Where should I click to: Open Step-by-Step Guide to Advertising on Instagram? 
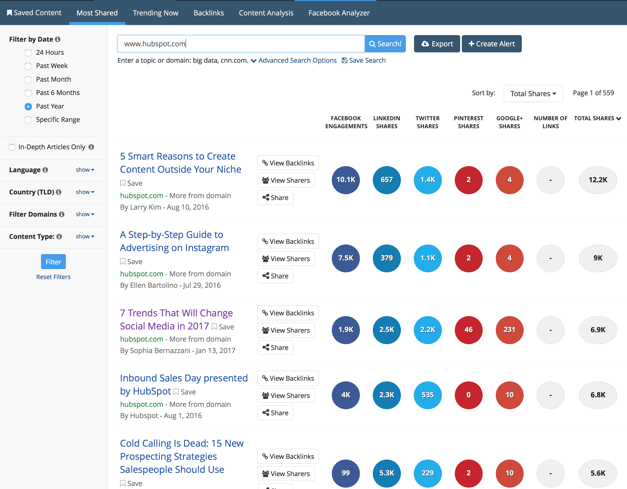174,241
